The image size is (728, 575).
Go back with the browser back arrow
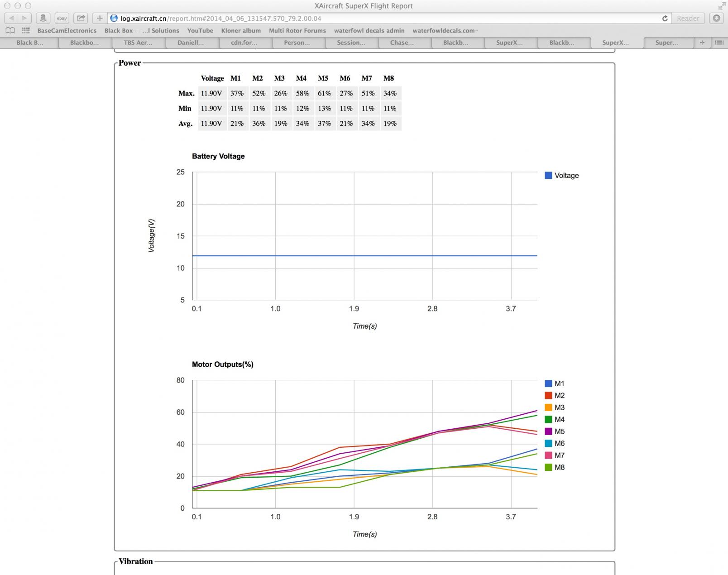coord(11,18)
